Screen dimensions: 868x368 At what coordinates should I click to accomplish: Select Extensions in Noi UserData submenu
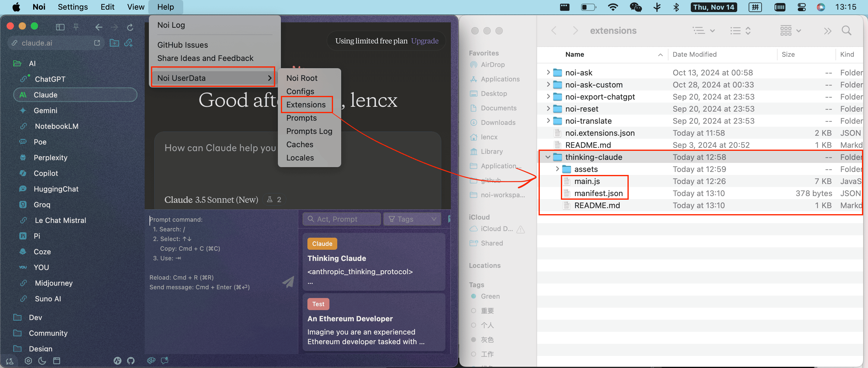(x=306, y=105)
